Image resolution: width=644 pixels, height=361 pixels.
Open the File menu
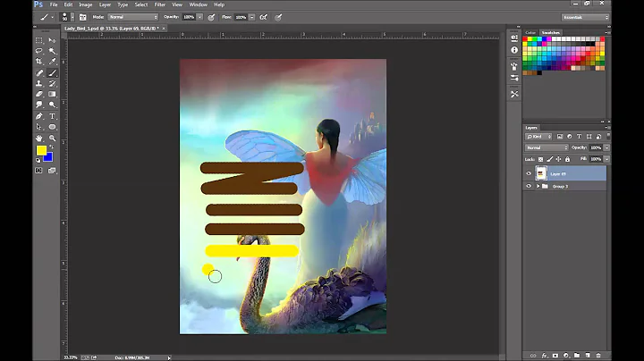tap(54, 4)
